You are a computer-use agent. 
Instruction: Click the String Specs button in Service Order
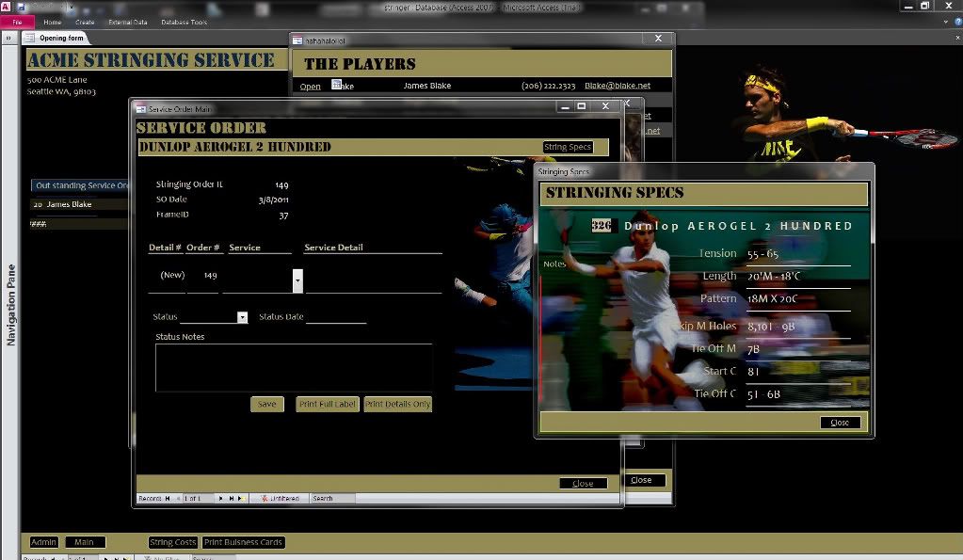(568, 148)
